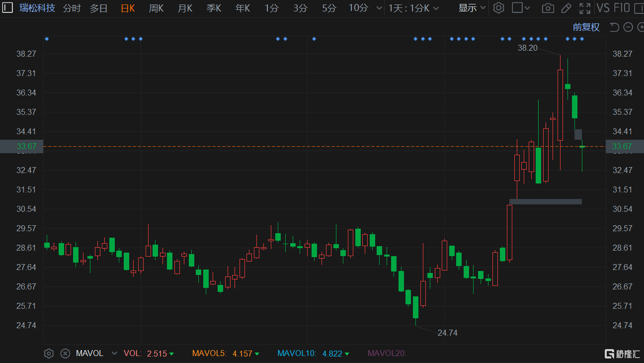Image resolution: width=644 pixels, height=363 pixels.
Task: Take a chart screenshot with camera icon
Action: point(548,8)
